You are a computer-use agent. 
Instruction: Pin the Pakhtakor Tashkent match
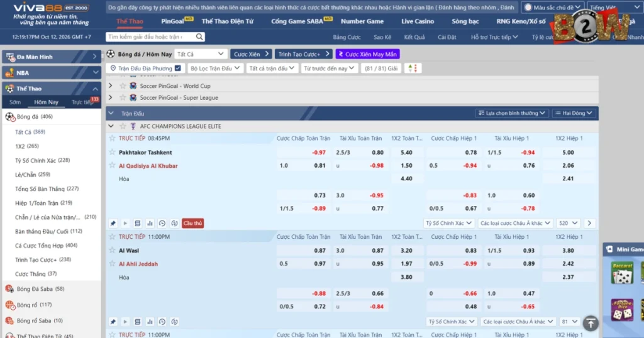click(113, 223)
